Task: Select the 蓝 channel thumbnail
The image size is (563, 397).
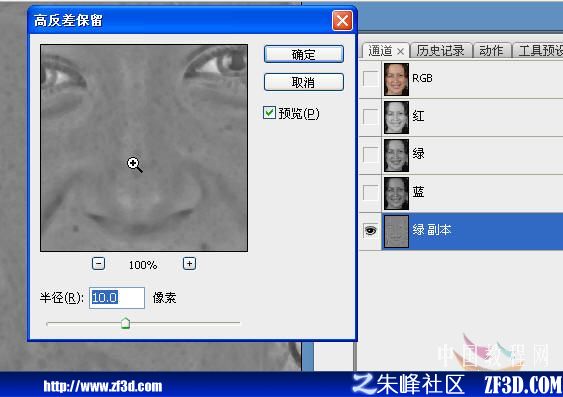Action: 396,193
